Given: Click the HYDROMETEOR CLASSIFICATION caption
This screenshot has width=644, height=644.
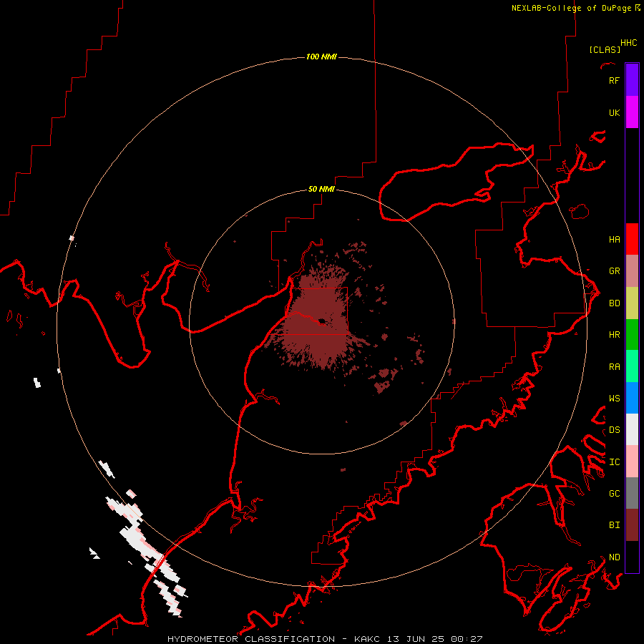Looking at the screenshot, I should (251, 639).
